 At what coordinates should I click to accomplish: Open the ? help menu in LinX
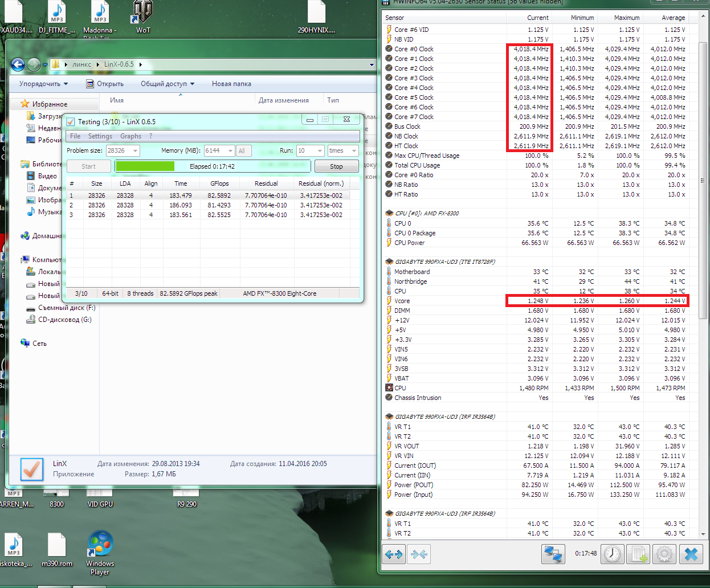pyautogui.click(x=150, y=136)
